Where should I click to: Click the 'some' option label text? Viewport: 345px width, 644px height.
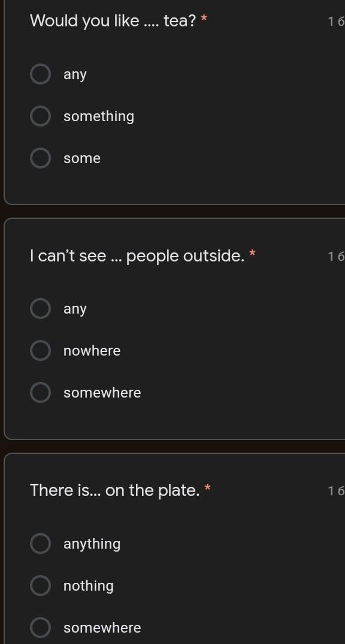(x=82, y=158)
